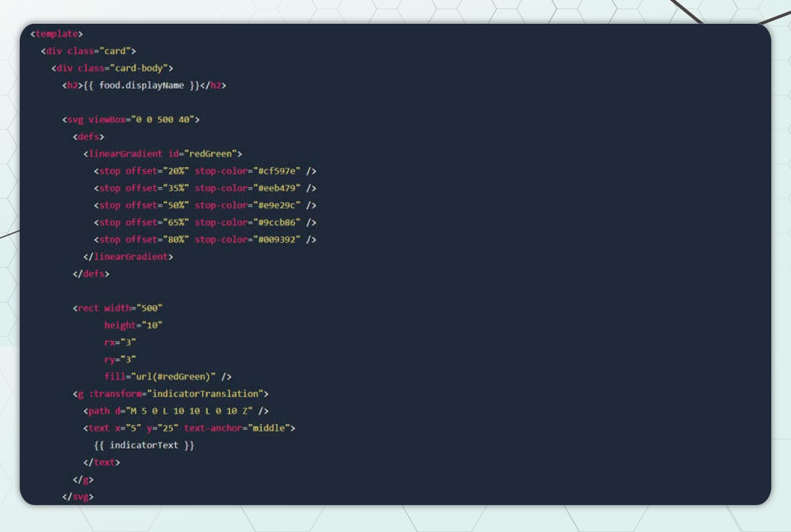The width and height of the screenshot is (791, 532).
Task: Click the indicatorText expression
Action: tap(144, 445)
